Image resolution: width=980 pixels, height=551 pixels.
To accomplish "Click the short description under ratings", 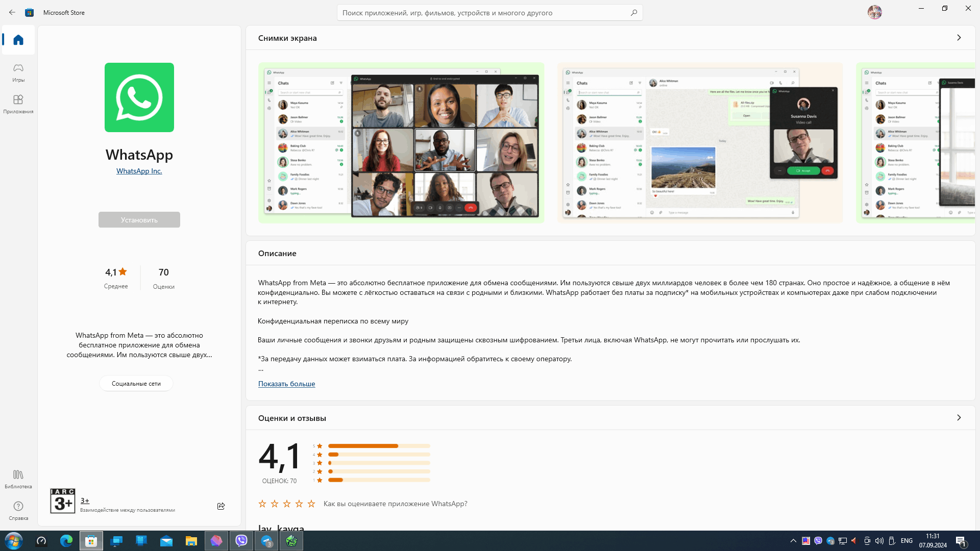I will pos(139,345).
